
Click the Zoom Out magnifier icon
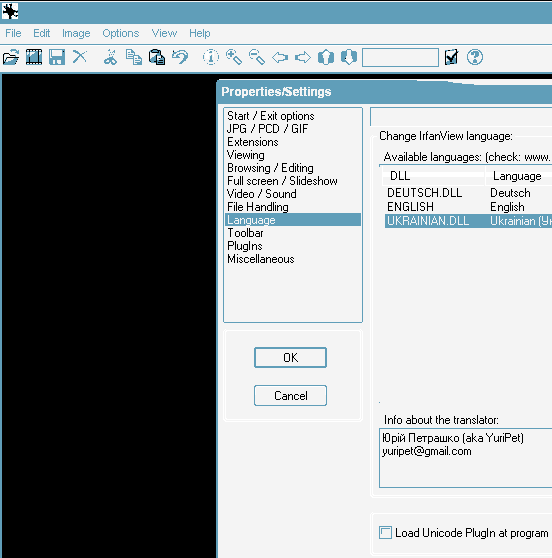pos(257,57)
